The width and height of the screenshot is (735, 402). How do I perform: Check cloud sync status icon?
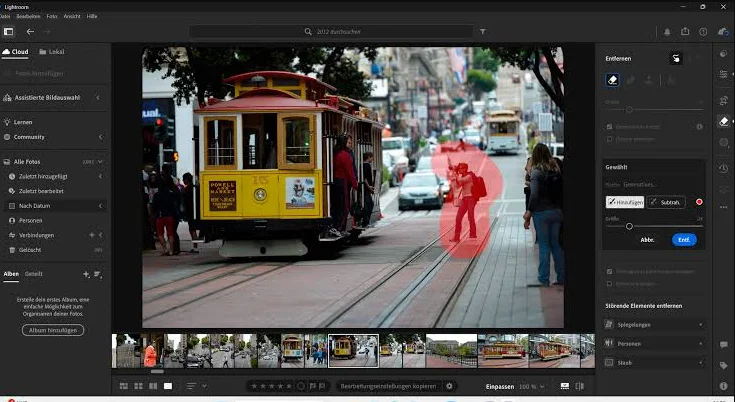pos(723,32)
